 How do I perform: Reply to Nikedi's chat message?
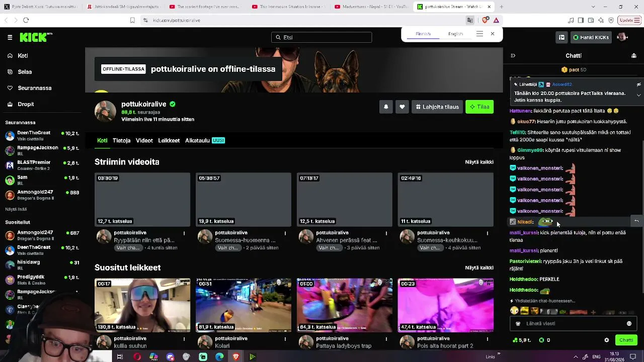(x=636, y=221)
